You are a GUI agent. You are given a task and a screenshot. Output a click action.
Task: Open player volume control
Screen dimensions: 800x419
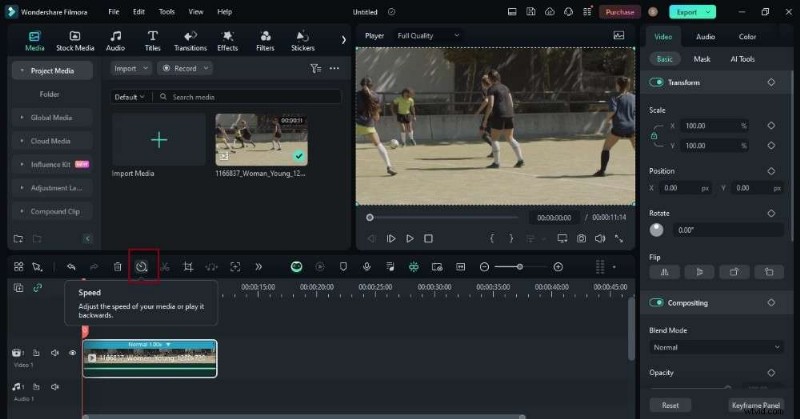click(x=600, y=238)
